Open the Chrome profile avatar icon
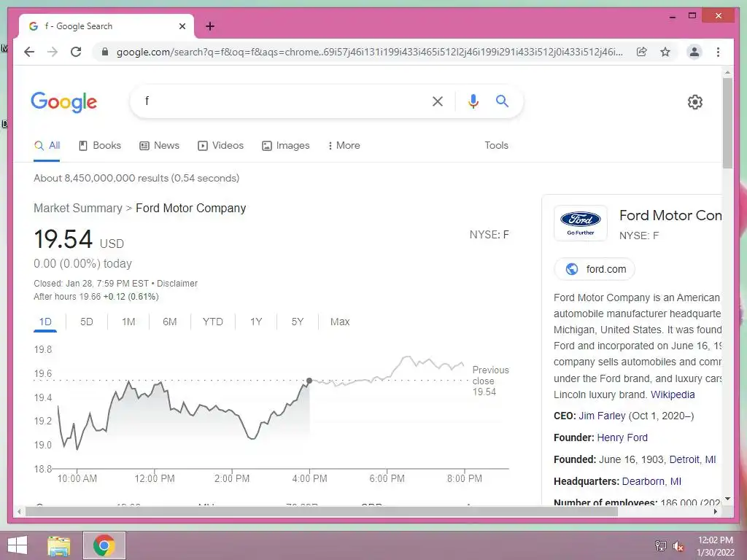 click(x=694, y=52)
